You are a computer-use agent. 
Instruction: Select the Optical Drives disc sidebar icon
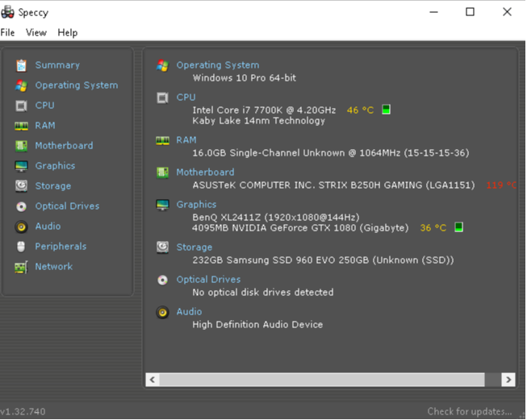coord(21,206)
